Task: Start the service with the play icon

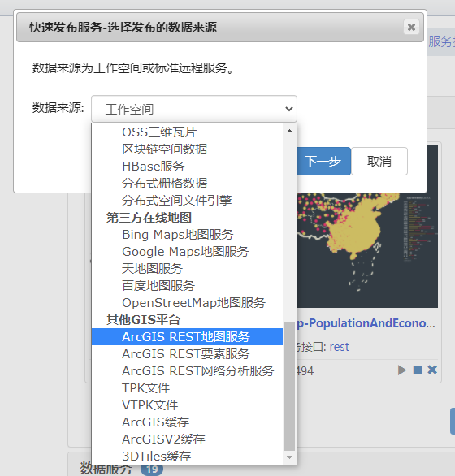Action: click(402, 370)
